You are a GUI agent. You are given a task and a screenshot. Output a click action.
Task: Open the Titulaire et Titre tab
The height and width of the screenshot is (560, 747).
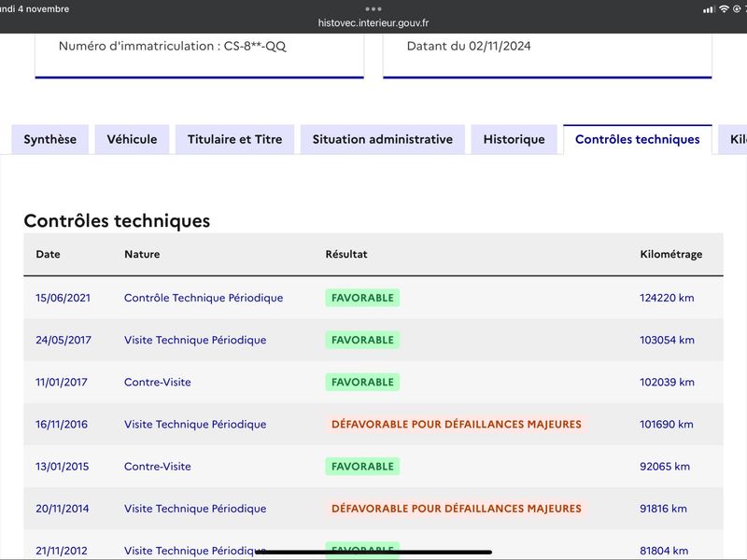click(x=235, y=139)
